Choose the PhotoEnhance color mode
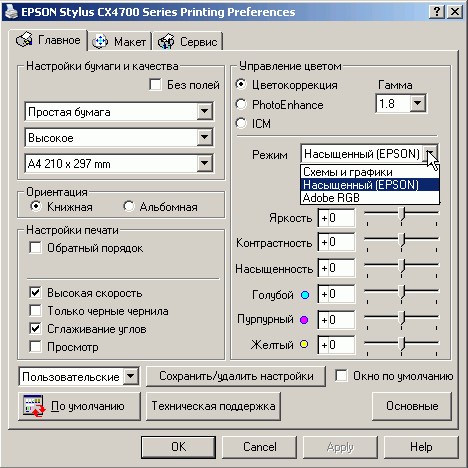 (241, 104)
